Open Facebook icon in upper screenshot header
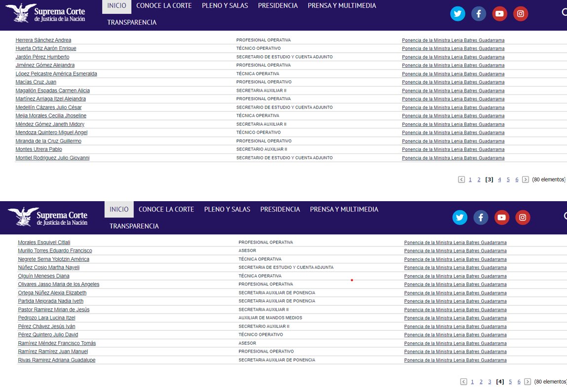Image resolution: width=567 pixels, height=392 pixels. coord(478,14)
